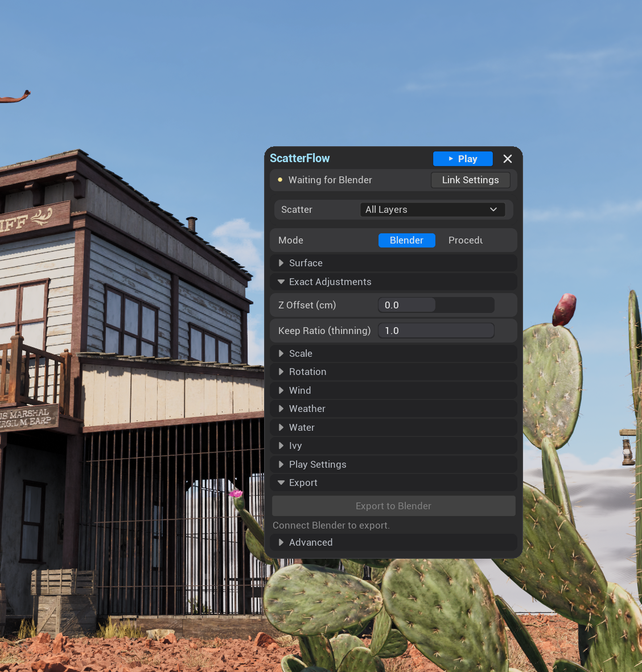Expand the Ivy section
642x672 pixels.
(x=393, y=446)
